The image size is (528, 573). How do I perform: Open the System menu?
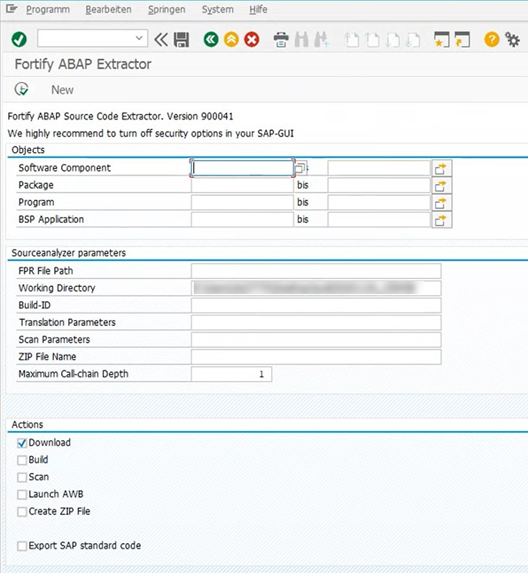(x=218, y=10)
